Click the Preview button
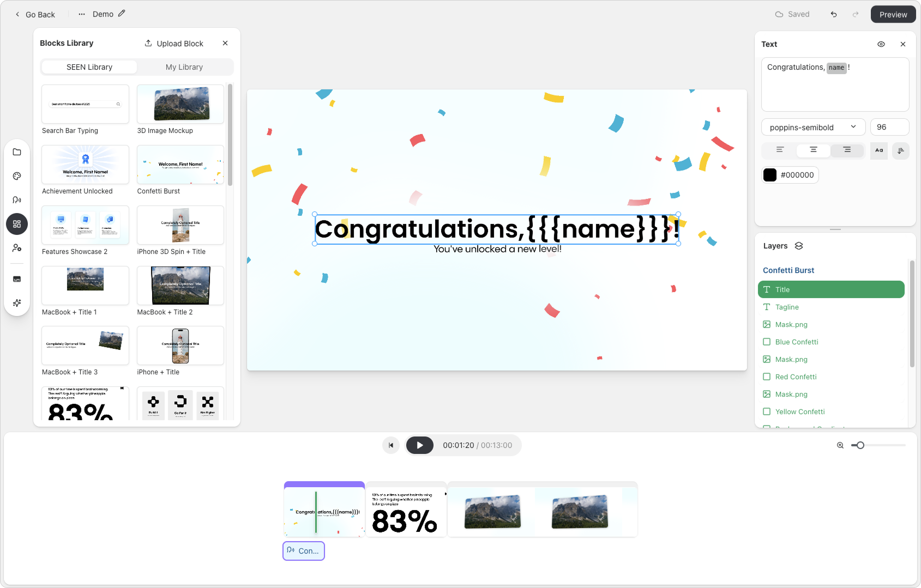 [x=893, y=14]
